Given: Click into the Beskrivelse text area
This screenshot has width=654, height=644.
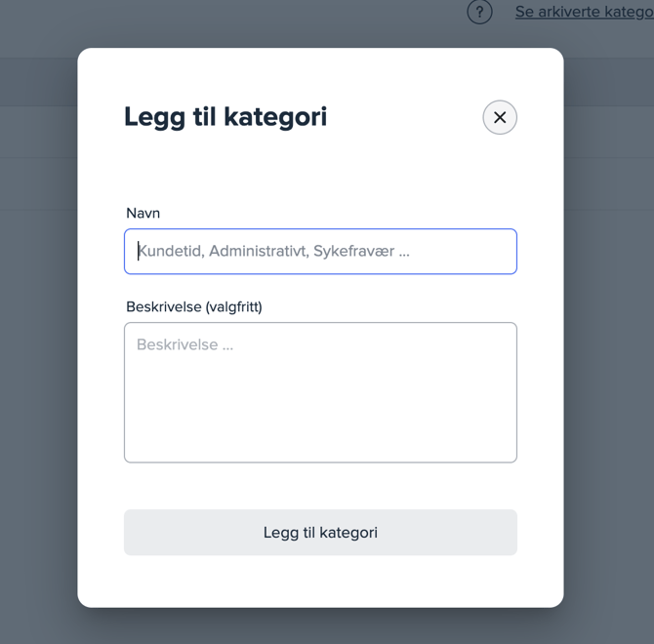Looking at the screenshot, I should pyautogui.click(x=320, y=392).
